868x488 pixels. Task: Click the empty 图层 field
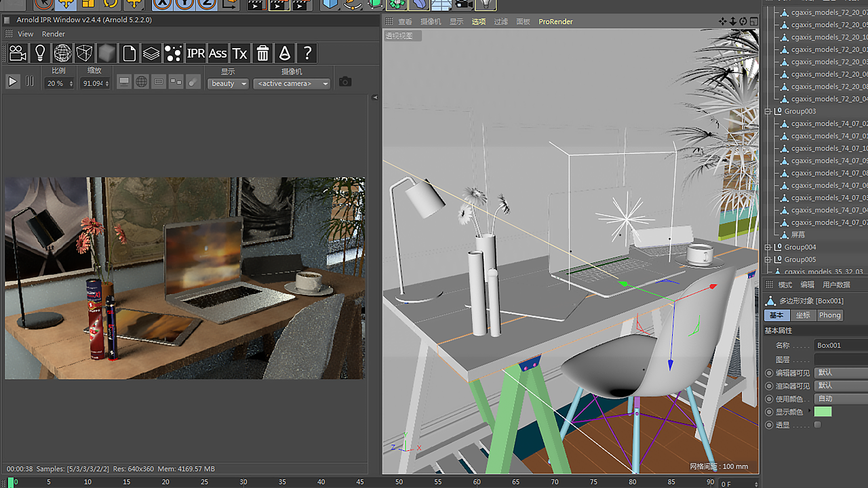click(x=841, y=359)
